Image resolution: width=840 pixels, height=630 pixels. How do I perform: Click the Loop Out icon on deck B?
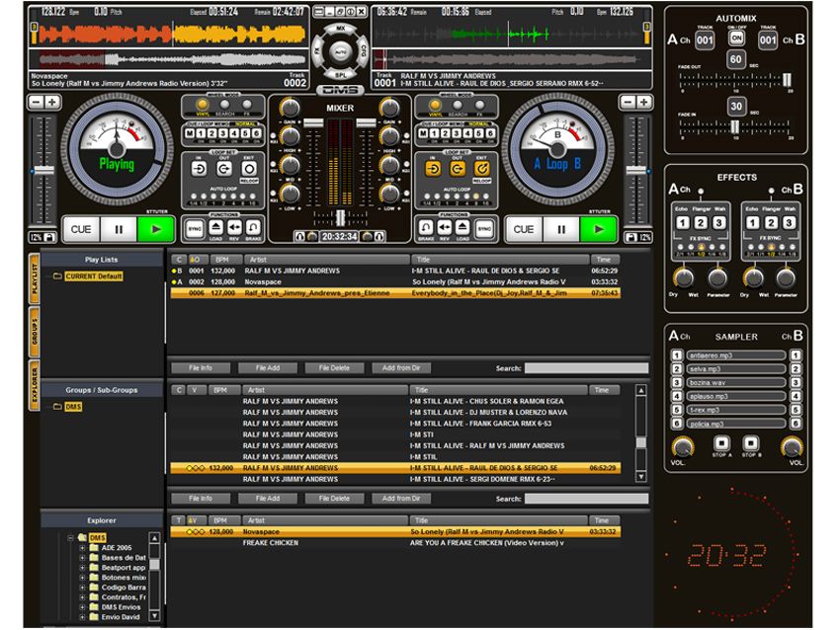(457, 169)
